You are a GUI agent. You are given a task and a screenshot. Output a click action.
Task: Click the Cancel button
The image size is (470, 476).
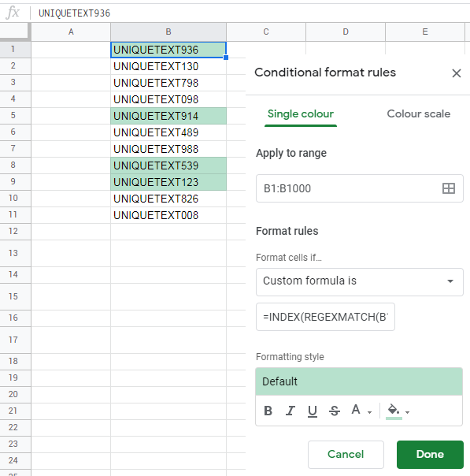coord(346,454)
